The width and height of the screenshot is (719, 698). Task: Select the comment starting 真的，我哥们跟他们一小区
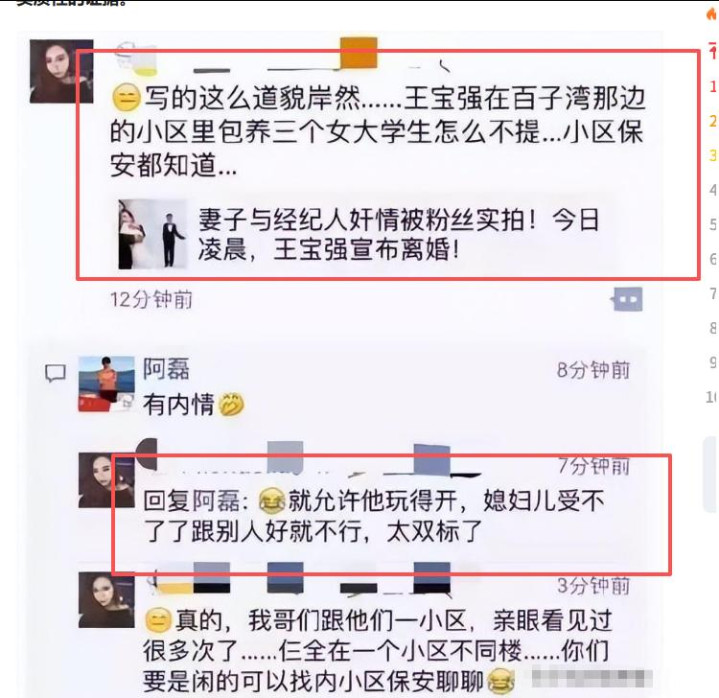[377, 651]
